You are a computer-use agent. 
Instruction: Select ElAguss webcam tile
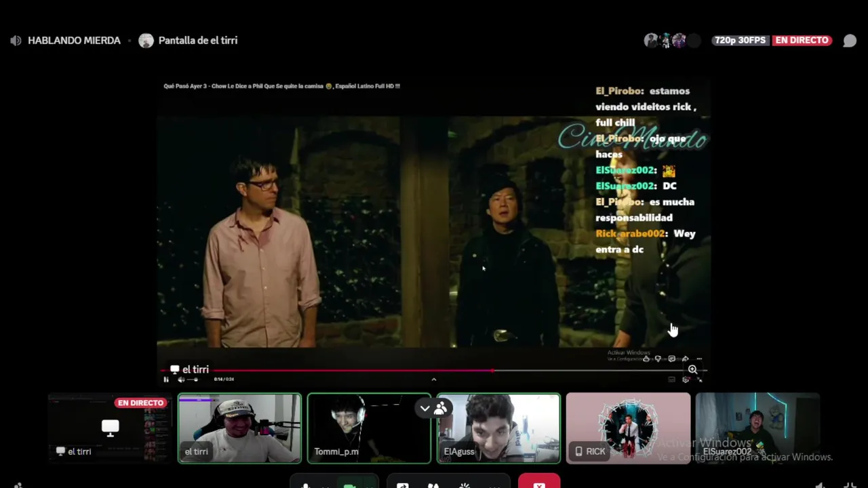tap(498, 428)
